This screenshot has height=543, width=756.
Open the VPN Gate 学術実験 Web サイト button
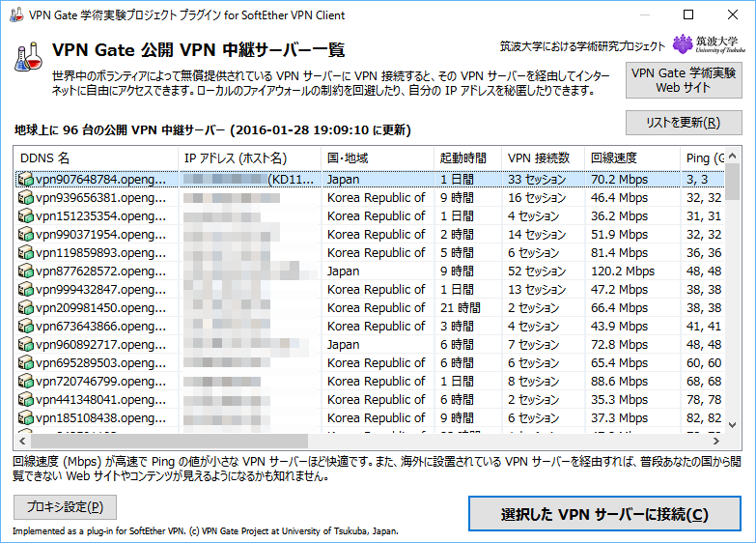click(x=684, y=80)
